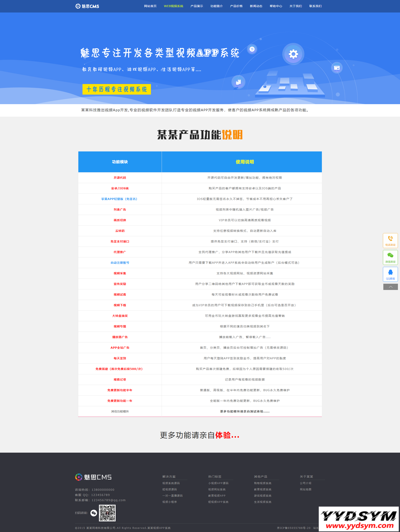
Task: Open the 网站首页 navigation item
Action: click(x=150, y=6)
